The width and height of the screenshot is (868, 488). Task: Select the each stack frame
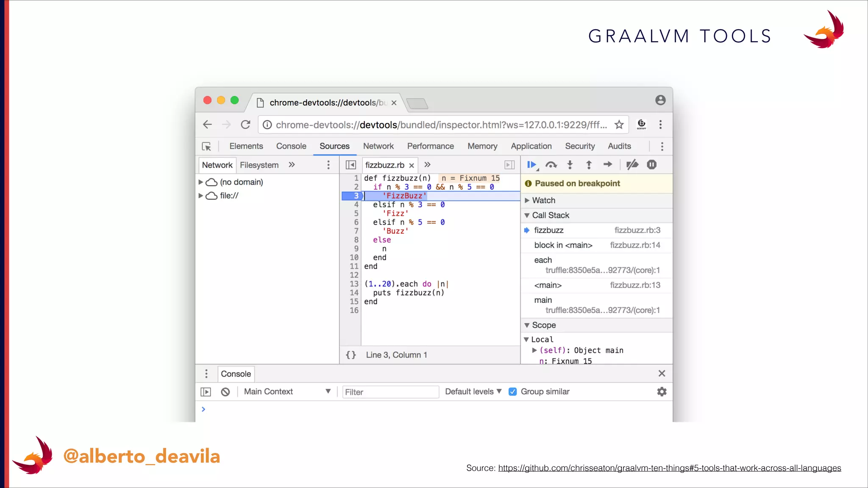[x=597, y=265]
